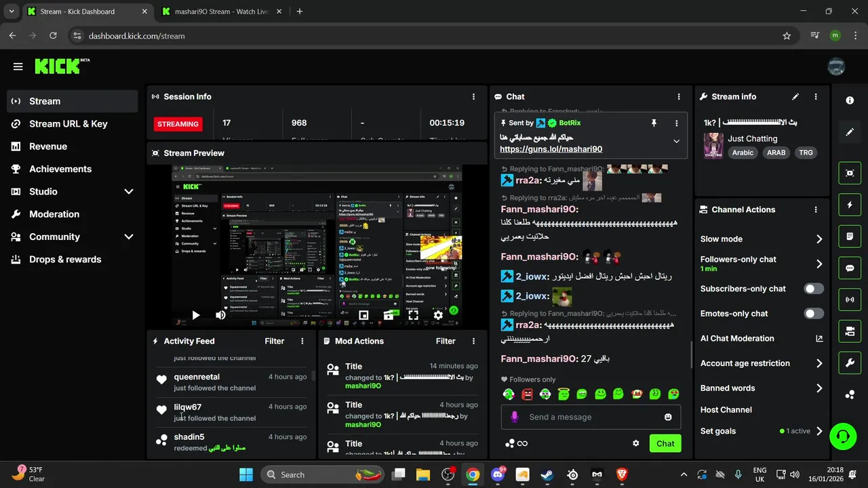Viewport: 868px width, 488px height.
Task: Click the pencil edit-layout icon in the right sidebar
Action: [850, 132]
